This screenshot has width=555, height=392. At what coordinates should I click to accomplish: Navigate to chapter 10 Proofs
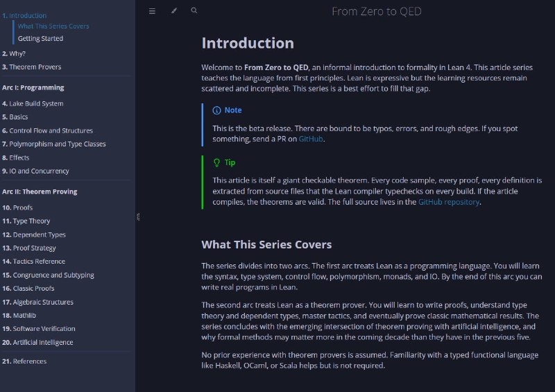coord(17,207)
